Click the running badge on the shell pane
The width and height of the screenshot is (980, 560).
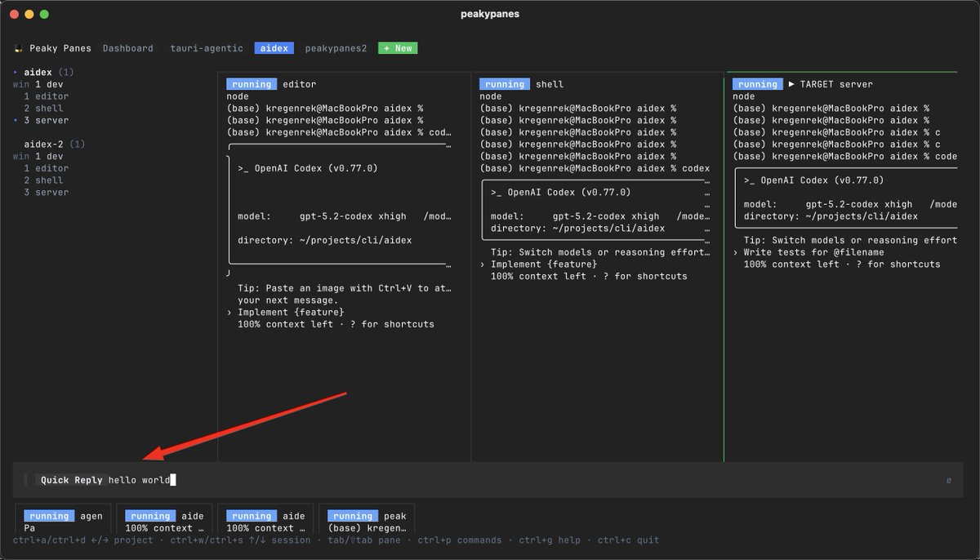tap(505, 83)
